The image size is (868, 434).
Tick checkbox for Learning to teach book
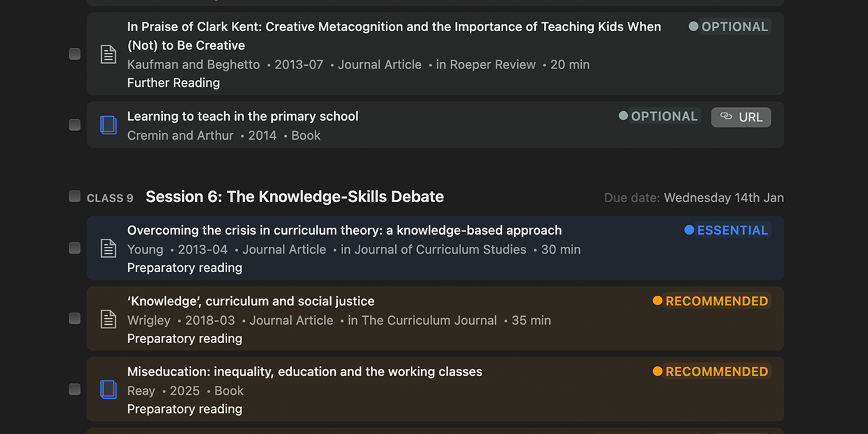pos(75,125)
